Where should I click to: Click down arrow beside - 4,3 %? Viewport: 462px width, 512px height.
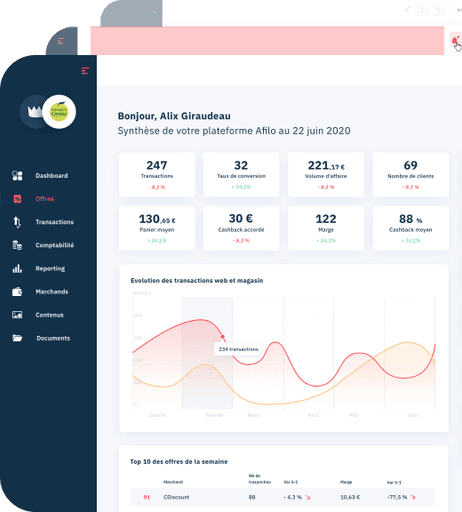click(x=308, y=497)
